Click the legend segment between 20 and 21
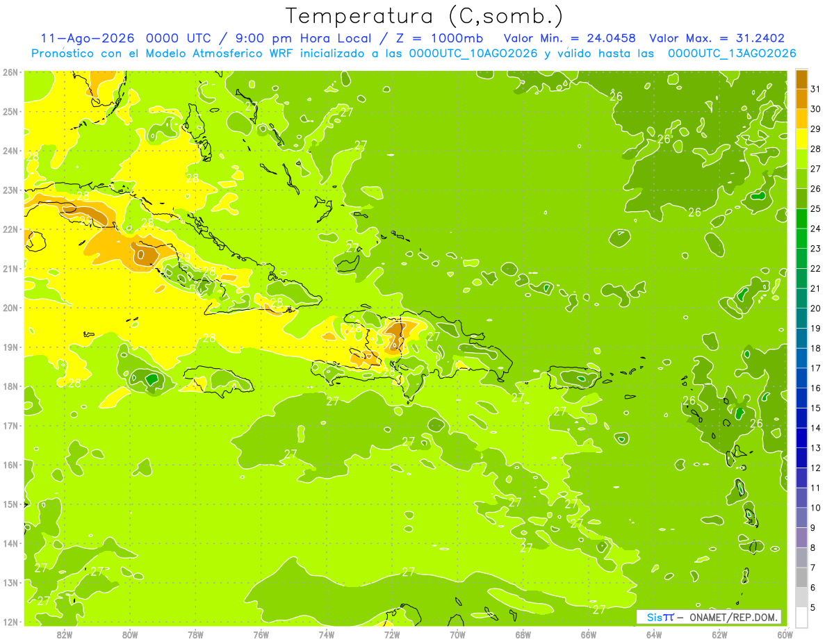The image size is (834, 644). [x=801, y=298]
